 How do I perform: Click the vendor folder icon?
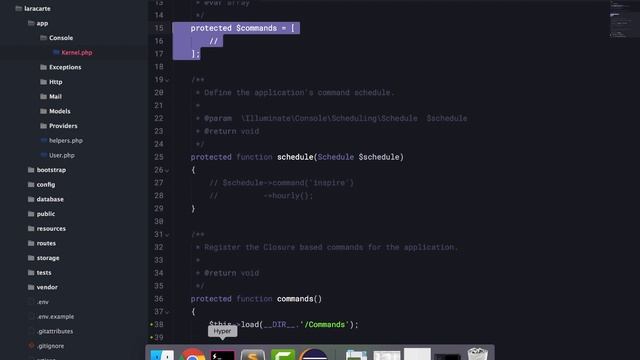coord(31,287)
